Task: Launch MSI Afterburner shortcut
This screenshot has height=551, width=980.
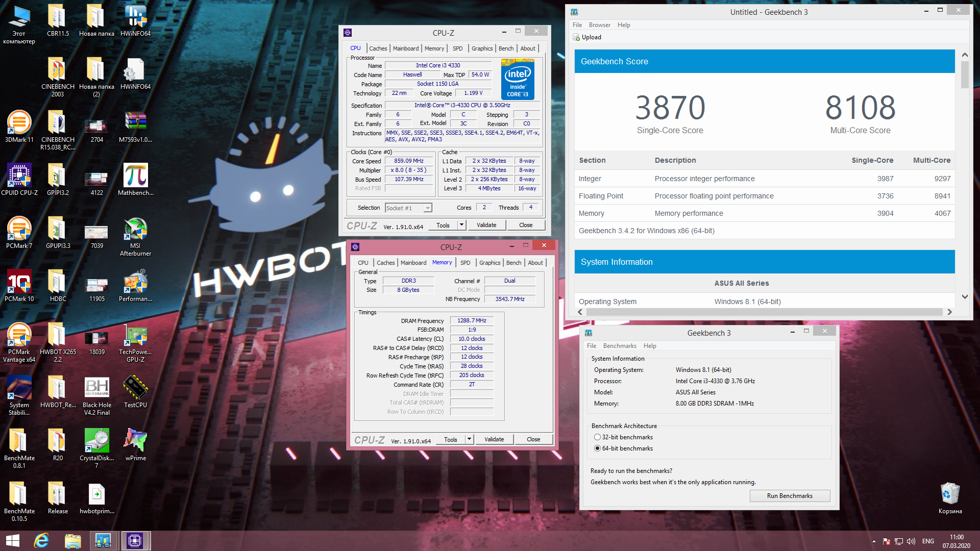Action: point(135,237)
